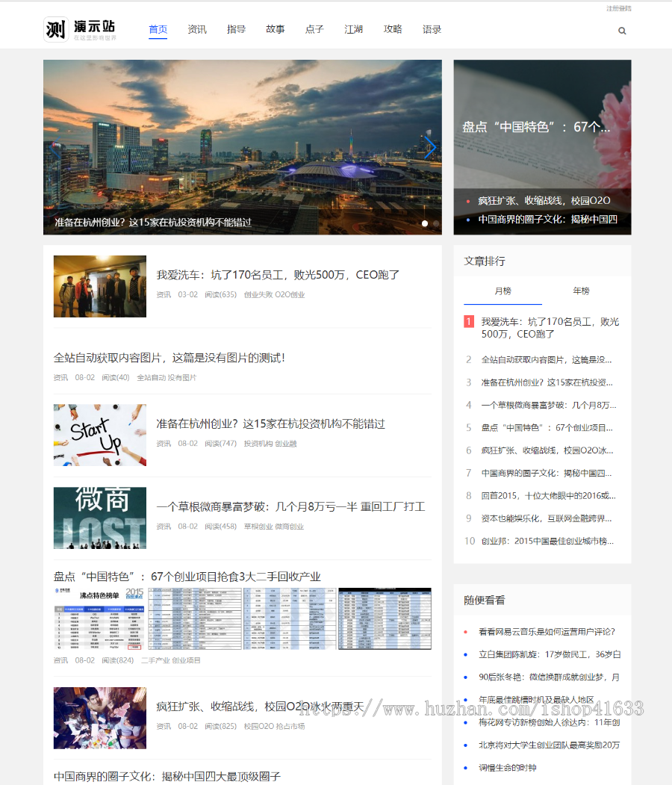Viewport: 672px width, 785px height.
Task: Open the sidebar featured 盘点中国特色 article
Action: coord(542,127)
